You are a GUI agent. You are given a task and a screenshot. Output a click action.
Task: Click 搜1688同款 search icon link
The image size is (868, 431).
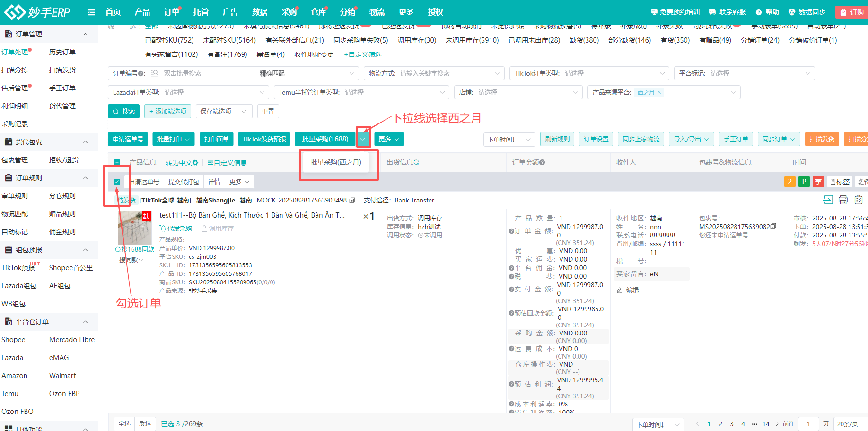(135, 249)
